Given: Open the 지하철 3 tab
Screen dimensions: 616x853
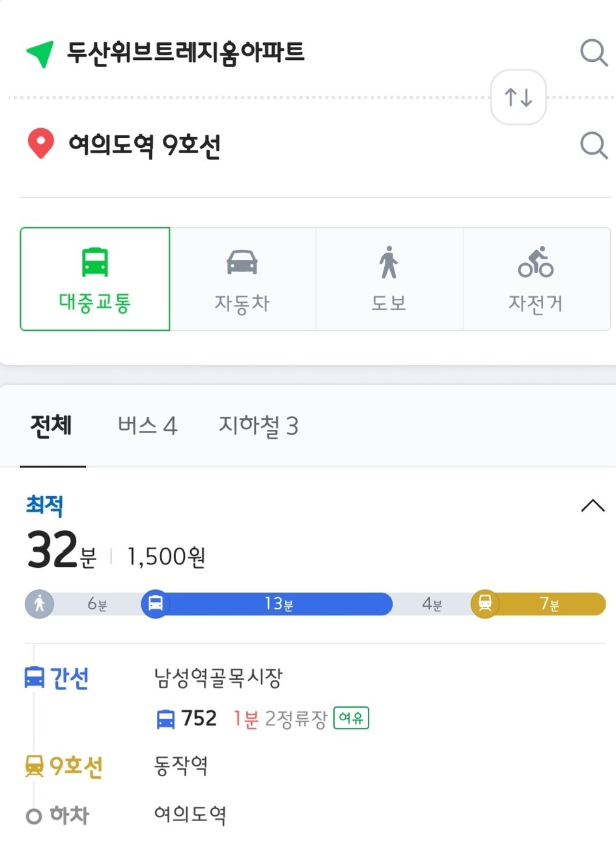Looking at the screenshot, I should [259, 426].
